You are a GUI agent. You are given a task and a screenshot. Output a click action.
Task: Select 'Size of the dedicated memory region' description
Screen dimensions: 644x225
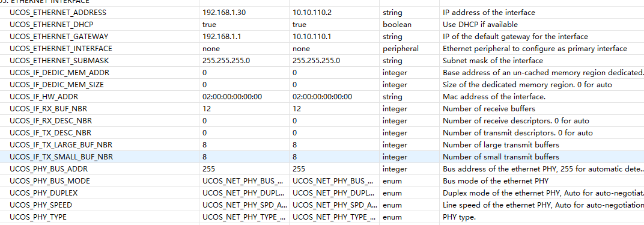point(527,85)
